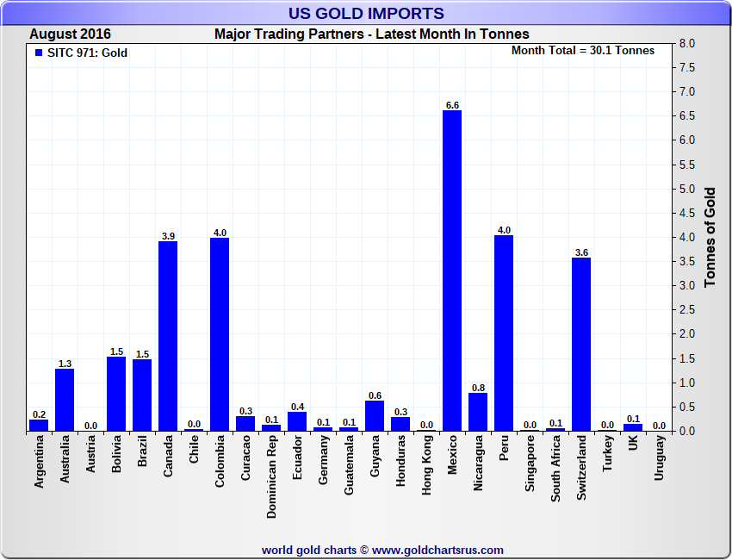This screenshot has width=732, height=560.
Task: Click the 6.6 value above Mexico
Action: pyautogui.click(x=452, y=106)
